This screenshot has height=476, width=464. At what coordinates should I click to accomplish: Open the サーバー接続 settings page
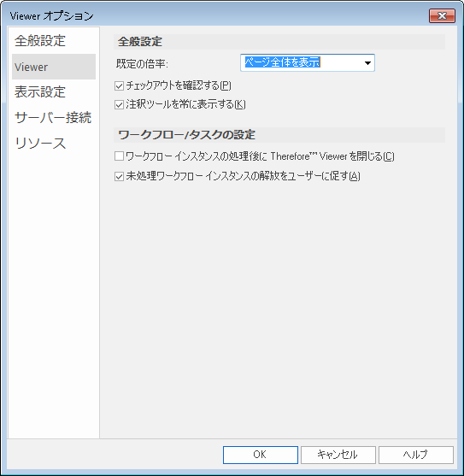(53, 117)
